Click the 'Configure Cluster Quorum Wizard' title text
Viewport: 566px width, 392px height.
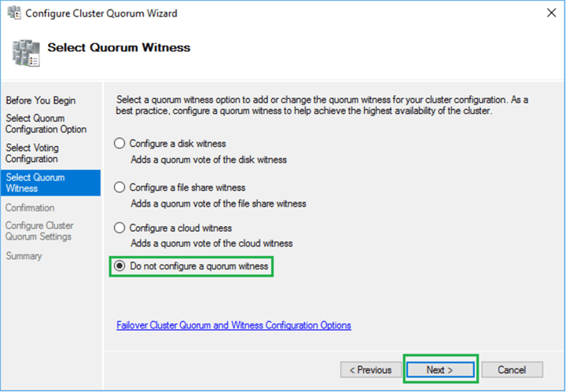pyautogui.click(x=101, y=13)
